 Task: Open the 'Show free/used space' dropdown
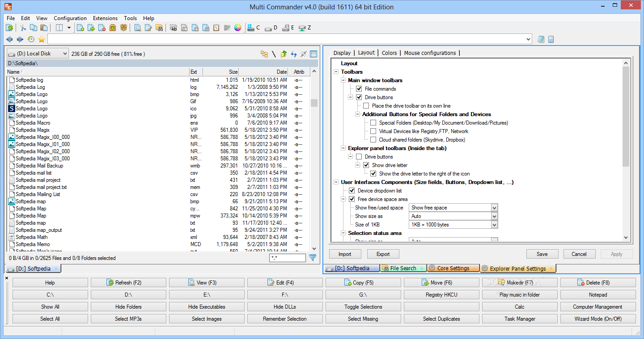point(494,208)
